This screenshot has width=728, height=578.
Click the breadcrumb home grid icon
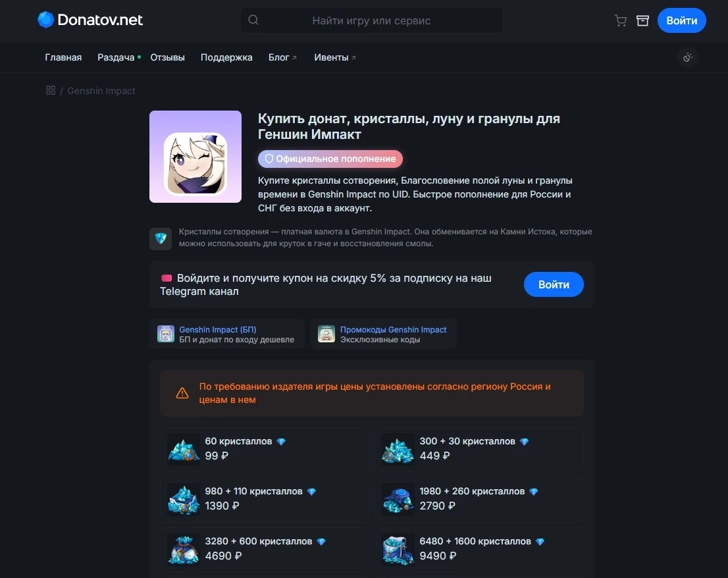pyautogui.click(x=51, y=91)
